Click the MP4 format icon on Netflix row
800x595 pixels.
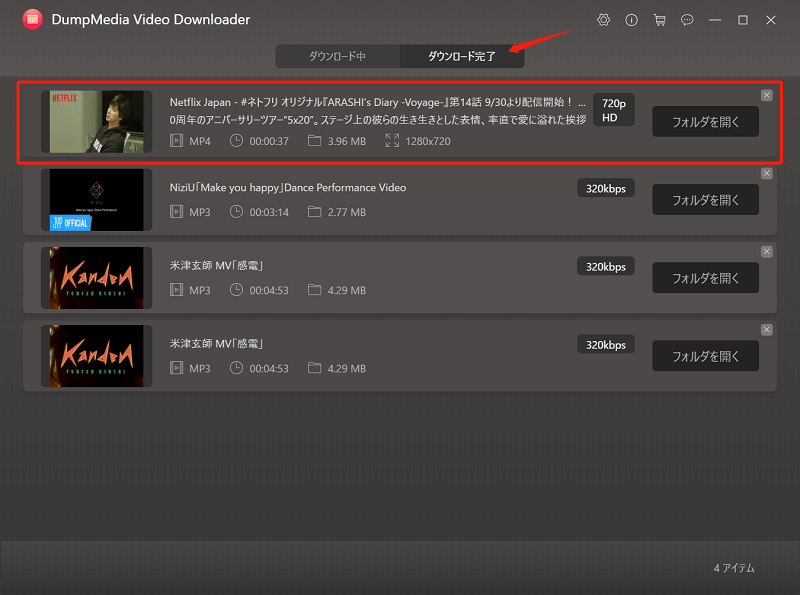177,141
